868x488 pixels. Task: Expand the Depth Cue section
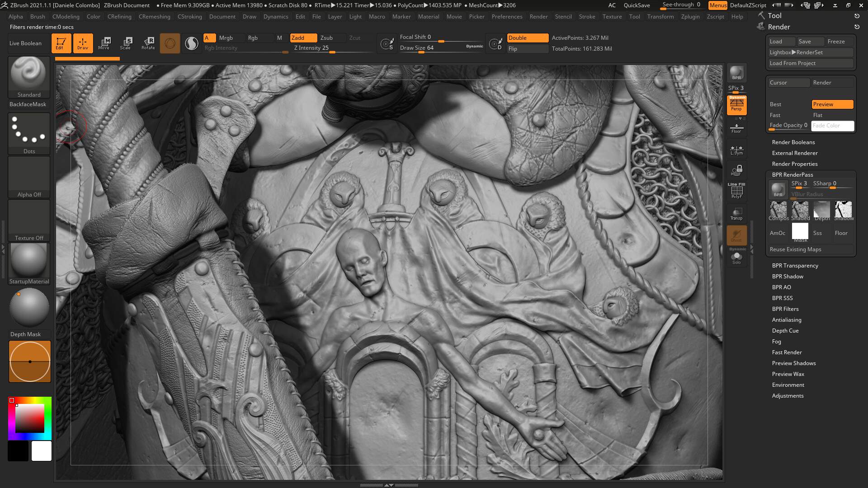pos(785,331)
